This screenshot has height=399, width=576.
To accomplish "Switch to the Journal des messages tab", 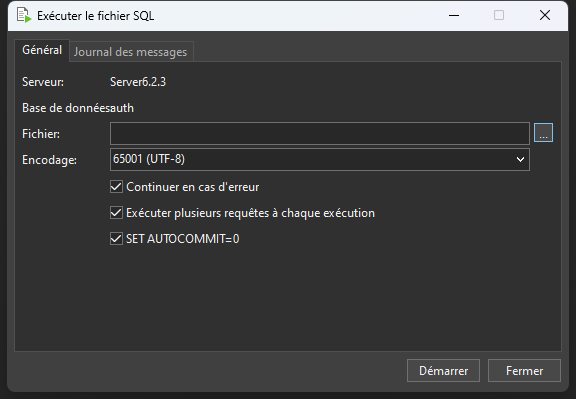I will click(130, 52).
